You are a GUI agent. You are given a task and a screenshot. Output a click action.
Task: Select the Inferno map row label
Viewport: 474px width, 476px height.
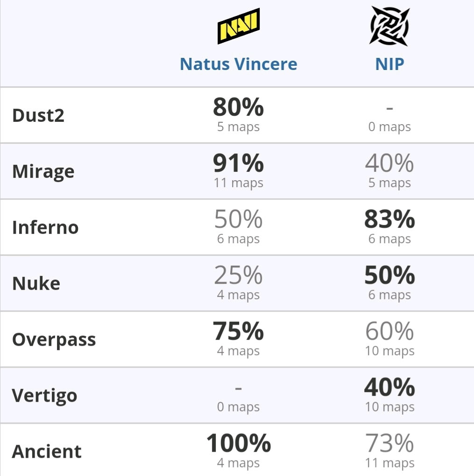coord(45,227)
